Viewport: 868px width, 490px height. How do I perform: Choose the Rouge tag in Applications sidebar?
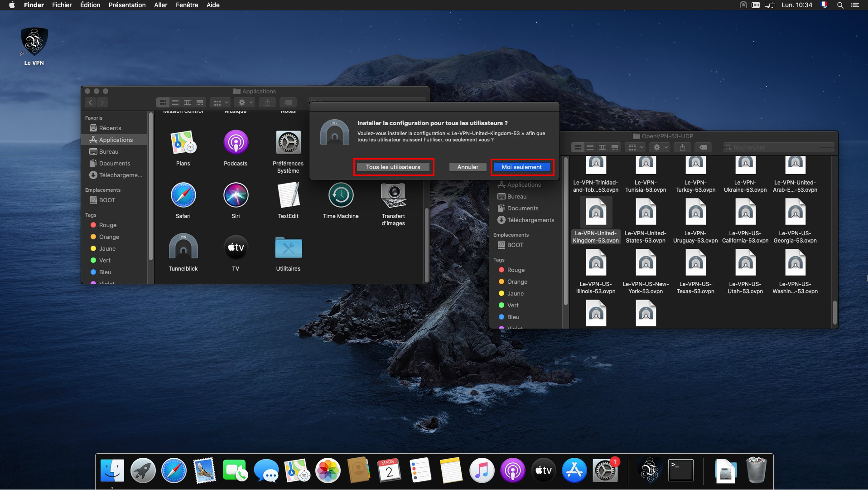tap(114, 225)
